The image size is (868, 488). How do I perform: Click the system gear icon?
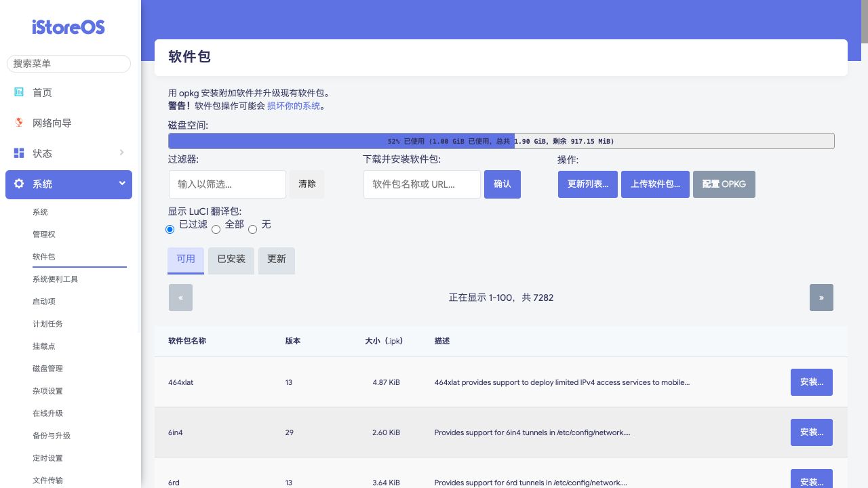click(19, 184)
